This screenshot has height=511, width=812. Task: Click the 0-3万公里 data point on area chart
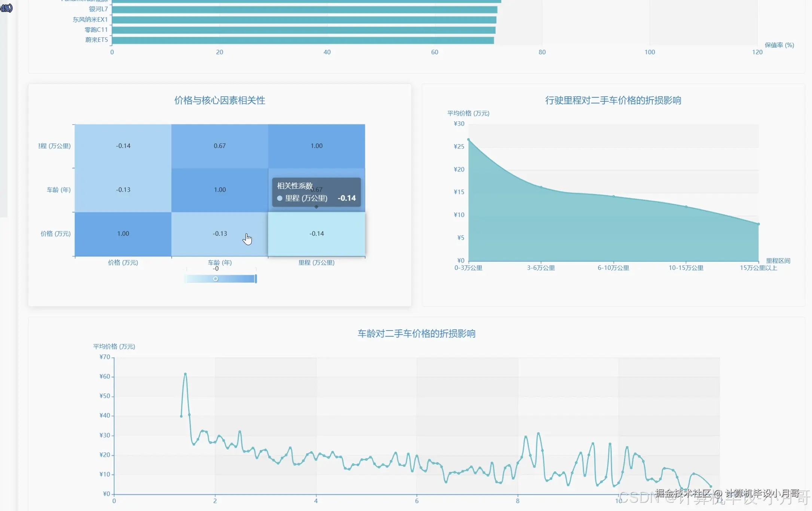tap(468, 140)
